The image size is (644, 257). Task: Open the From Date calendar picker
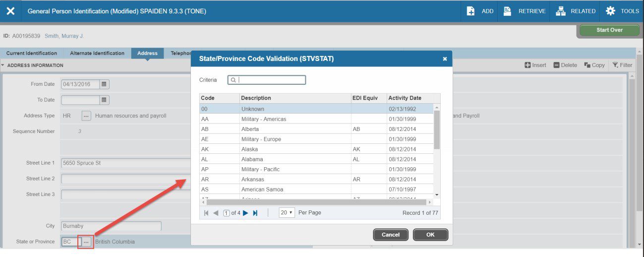point(104,84)
